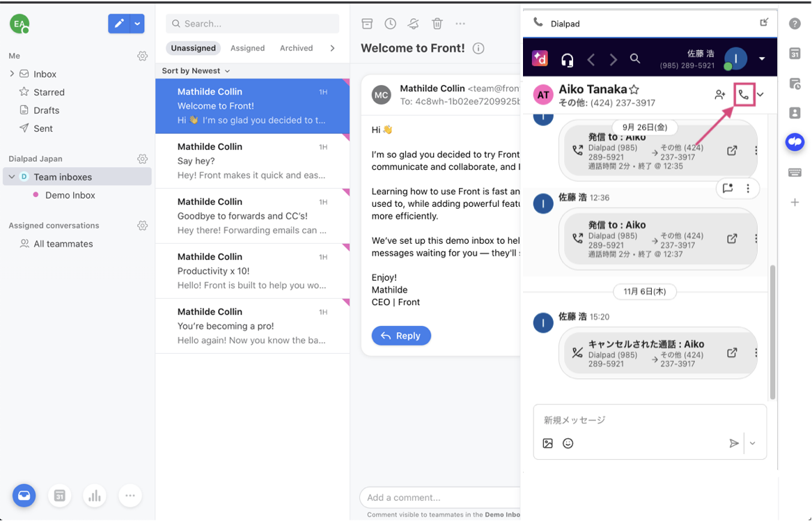
Task: Click the Reply button
Action: pos(401,336)
